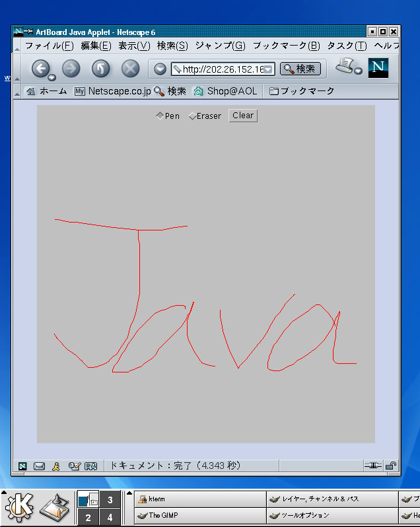
Task: Open Instant Messenger status bar icon
Action: tap(56, 466)
